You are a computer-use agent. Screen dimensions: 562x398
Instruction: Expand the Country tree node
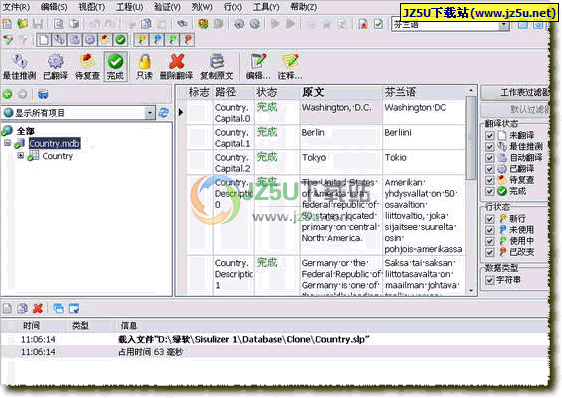tap(21, 156)
